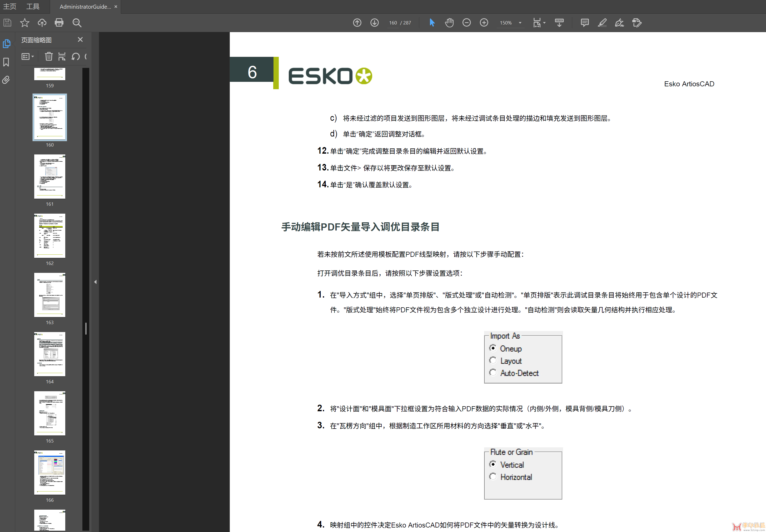766x532 pixels.
Task: Click the heading 手动编辑PDF矢量导入调优目录条目
Action: (360, 227)
